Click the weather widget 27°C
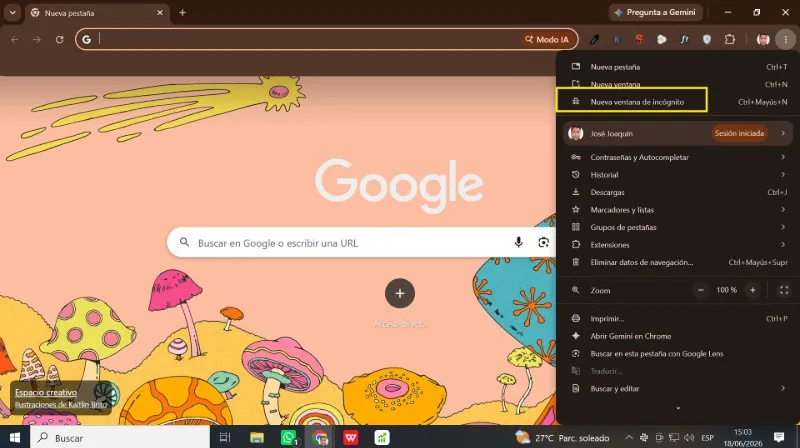 point(562,438)
